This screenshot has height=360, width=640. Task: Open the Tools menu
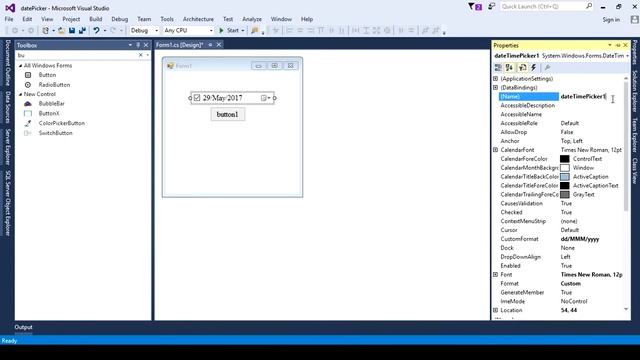167,19
